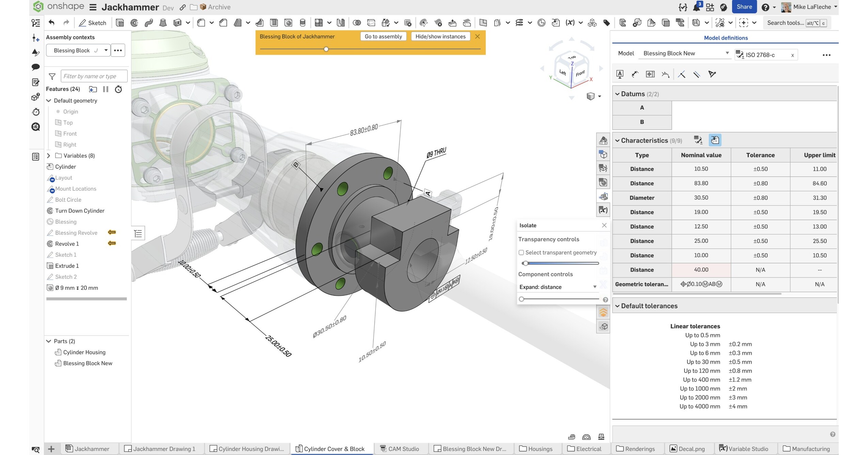Viewport: 868px width, 455px height.
Task: Collapse the Characteristics section
Action: coord(617,140)
